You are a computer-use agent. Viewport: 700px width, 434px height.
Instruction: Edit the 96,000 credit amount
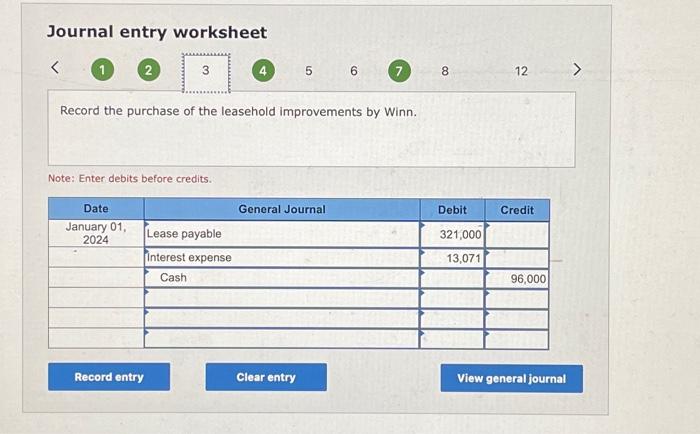click(517, 279)
